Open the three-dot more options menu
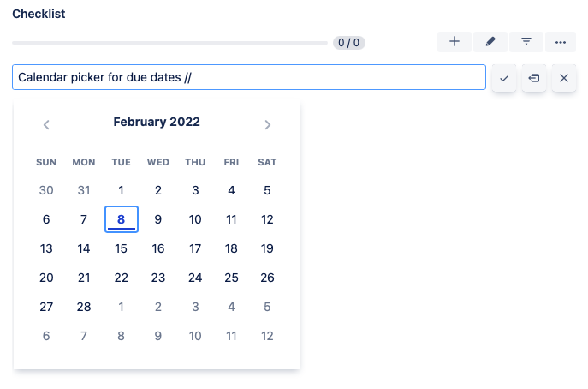This screenshot has width=588, height=389. click(561, 41)
